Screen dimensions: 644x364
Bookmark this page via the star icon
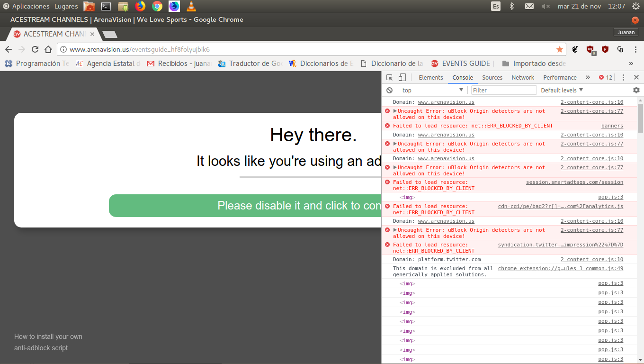pos(559,49)
